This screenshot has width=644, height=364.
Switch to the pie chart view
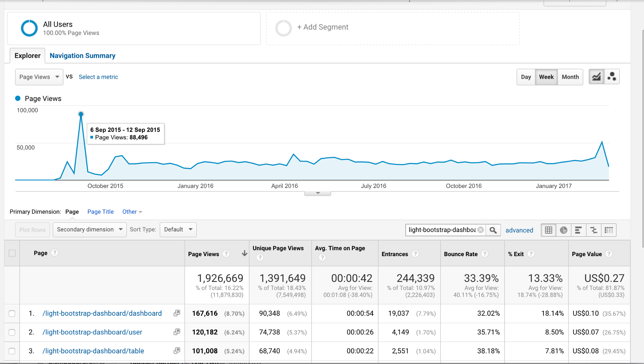coord(563,230)
